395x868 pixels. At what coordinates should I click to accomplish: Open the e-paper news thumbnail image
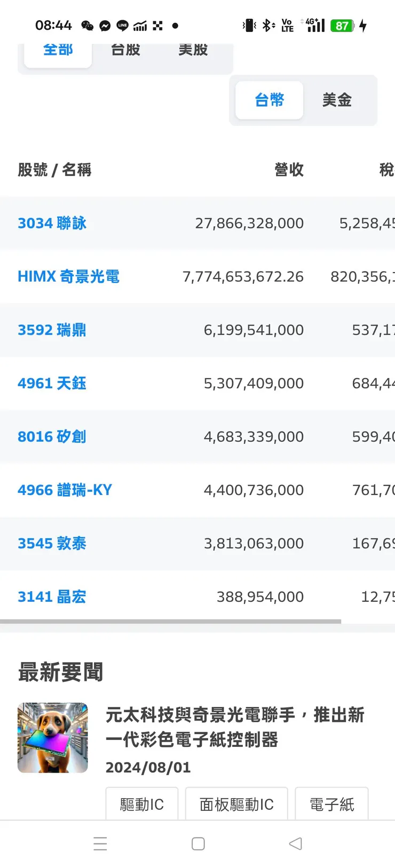[x=53, y=738]
